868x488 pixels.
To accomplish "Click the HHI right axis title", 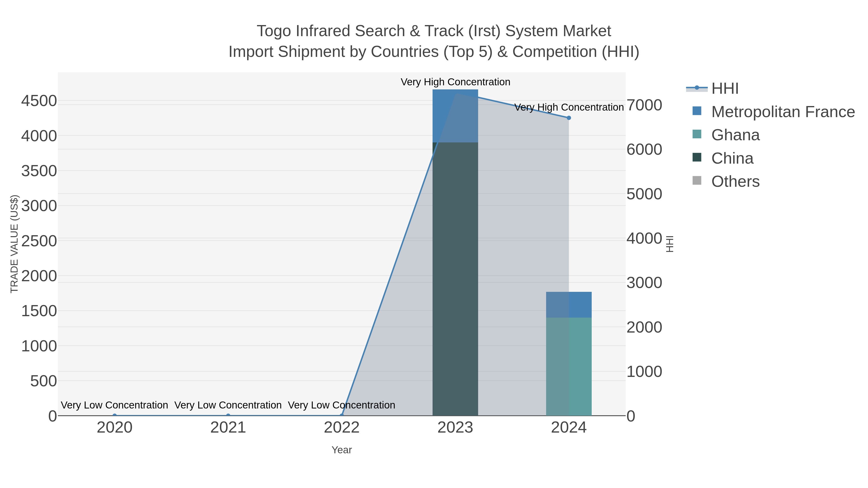I will click(x=670, y=244).
